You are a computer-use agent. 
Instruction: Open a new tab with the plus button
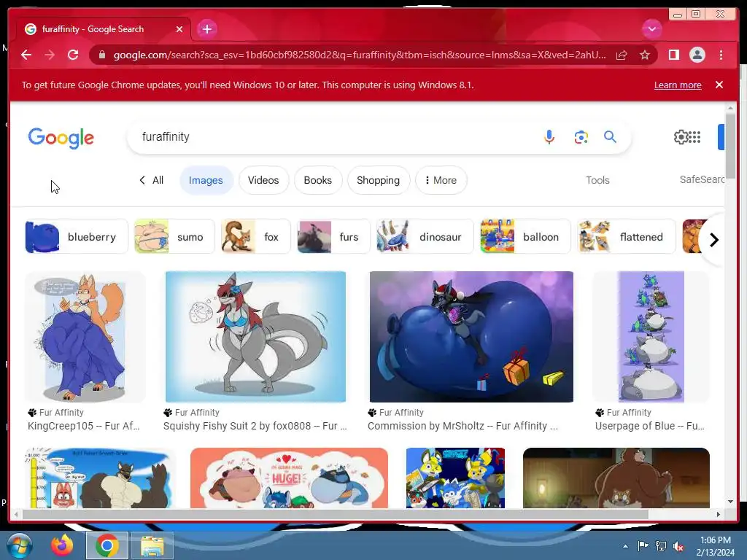click(x=206, y=29)
